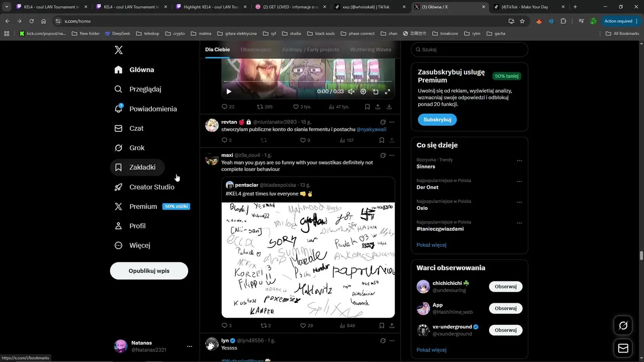Open revtan profile avatar

212,125
